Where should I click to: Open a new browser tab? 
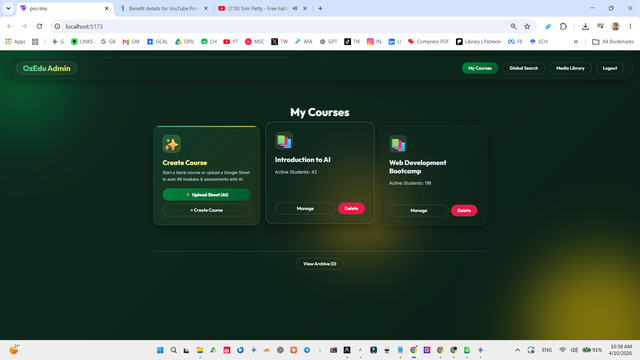320,8
